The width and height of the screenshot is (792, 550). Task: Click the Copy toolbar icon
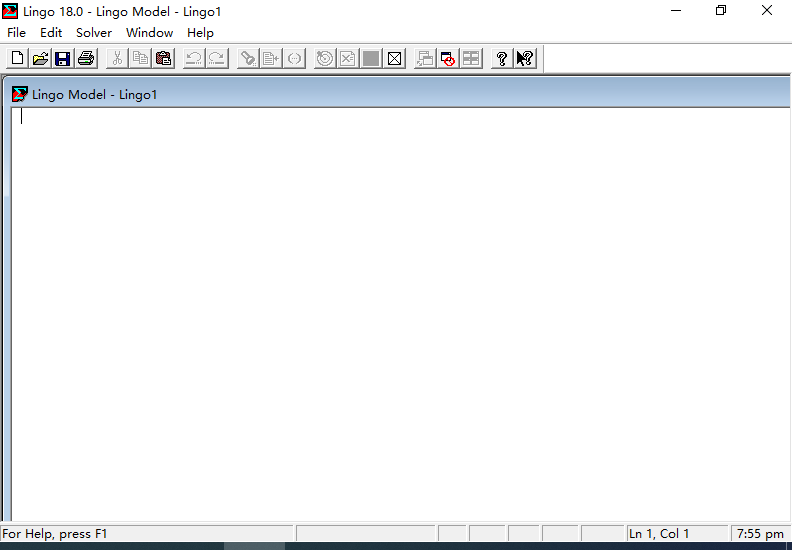140,59
